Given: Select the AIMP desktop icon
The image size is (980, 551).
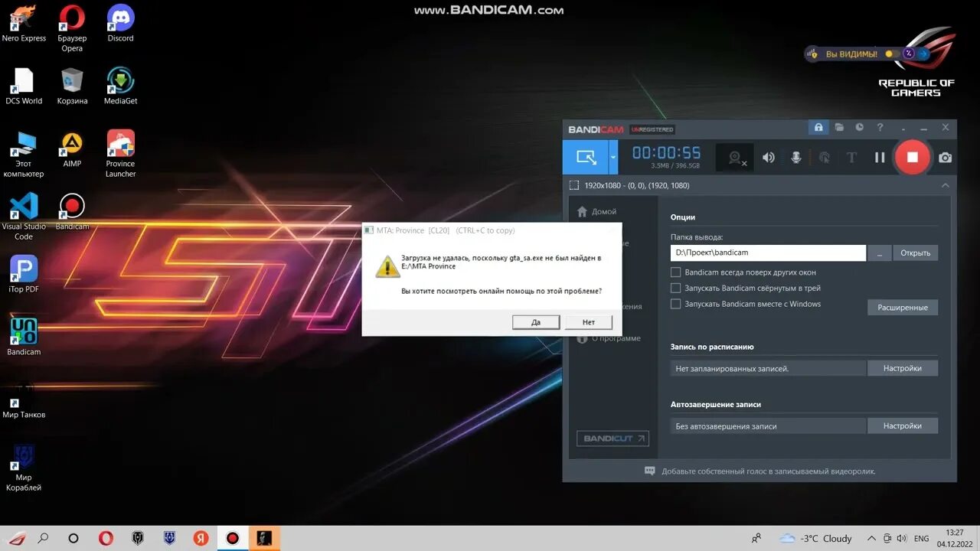Looking at the screenshot, I should 72,148.
